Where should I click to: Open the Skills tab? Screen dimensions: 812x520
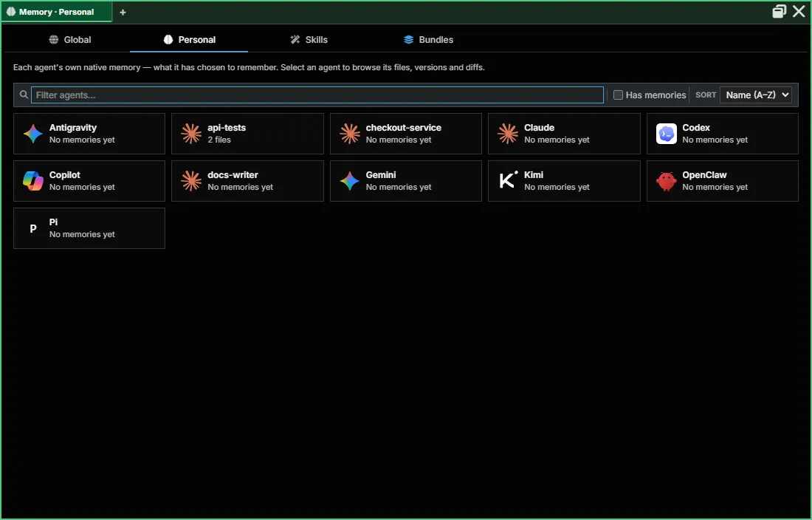pyautogui.click(x=309, y=39)
